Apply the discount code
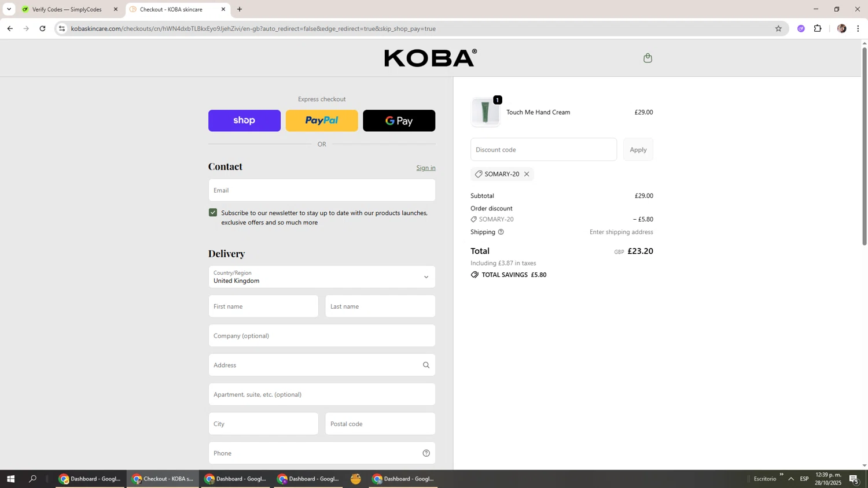868x488 pixels. pos(638,150)
